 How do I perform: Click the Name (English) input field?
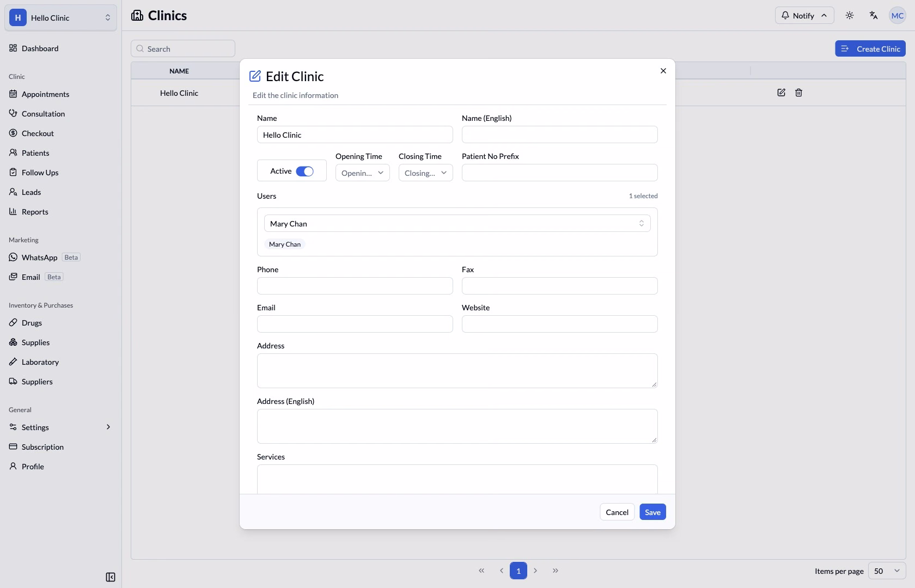(560, 134)
